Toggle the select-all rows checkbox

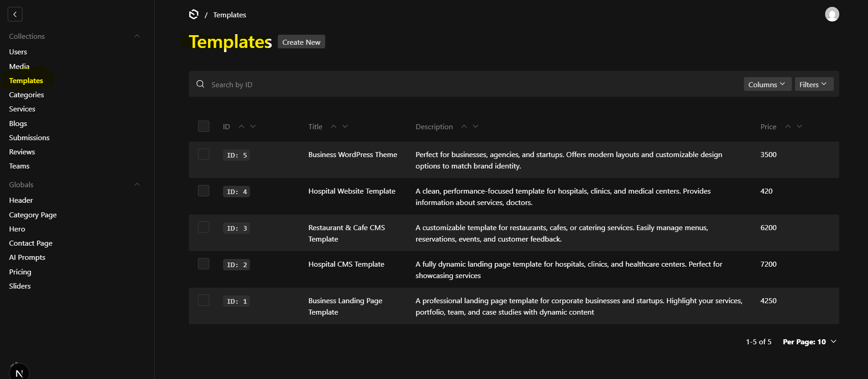tap(203, 126)
